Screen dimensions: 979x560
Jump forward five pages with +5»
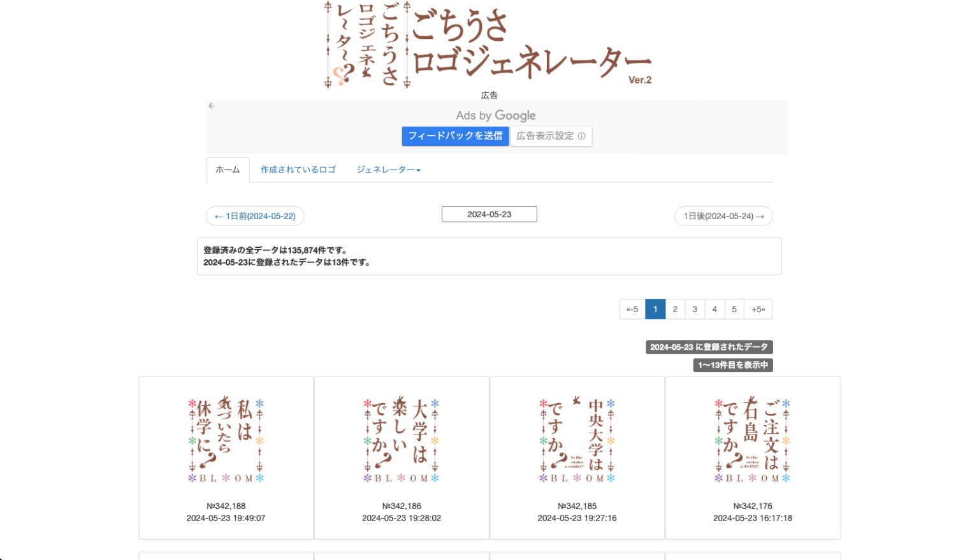(x=758, y=309)
